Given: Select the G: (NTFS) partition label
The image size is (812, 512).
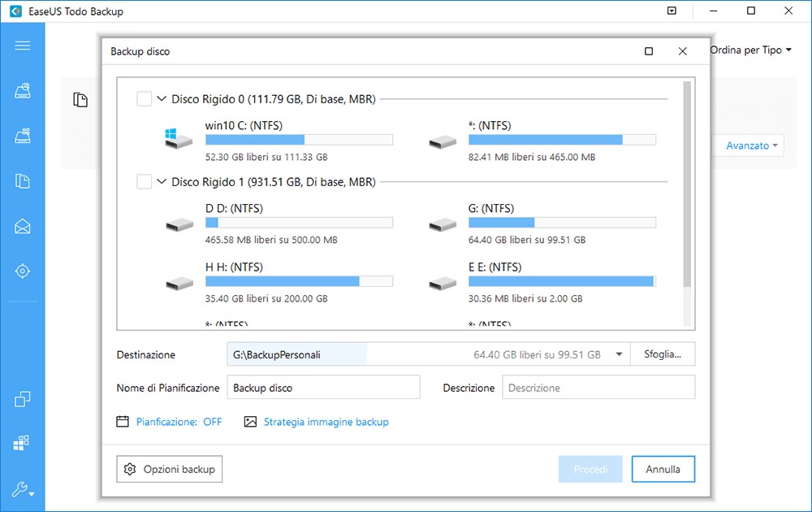Looking at the screenshot, I should click(491, 208).
